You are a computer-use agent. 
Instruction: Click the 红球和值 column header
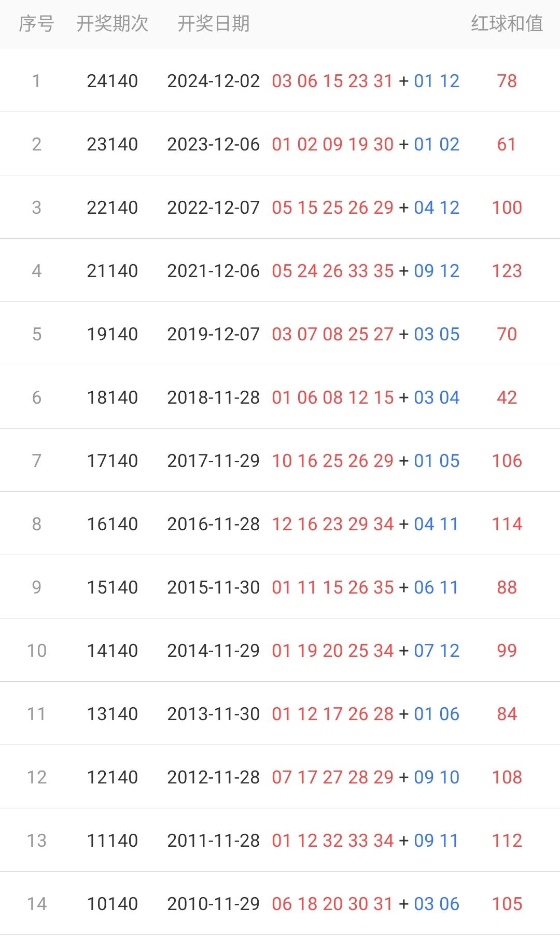[507, 24]
